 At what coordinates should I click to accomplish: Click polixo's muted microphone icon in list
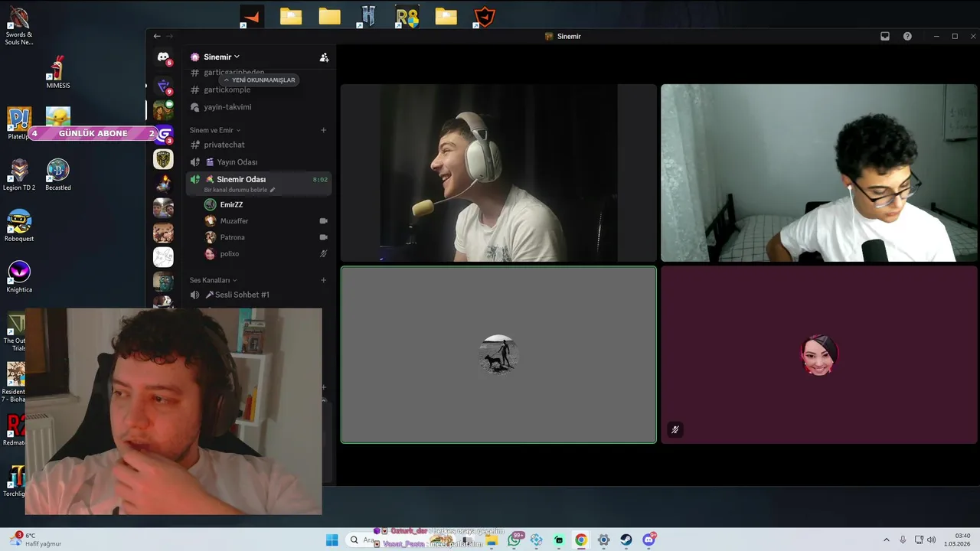[323, 254]
